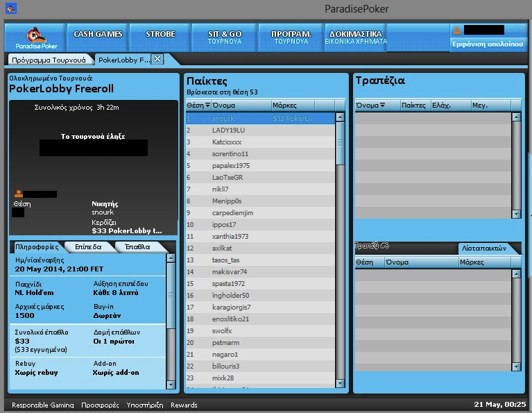The image size is (532, 413).
Task: Open Προσφορές link
Action: 100,405
